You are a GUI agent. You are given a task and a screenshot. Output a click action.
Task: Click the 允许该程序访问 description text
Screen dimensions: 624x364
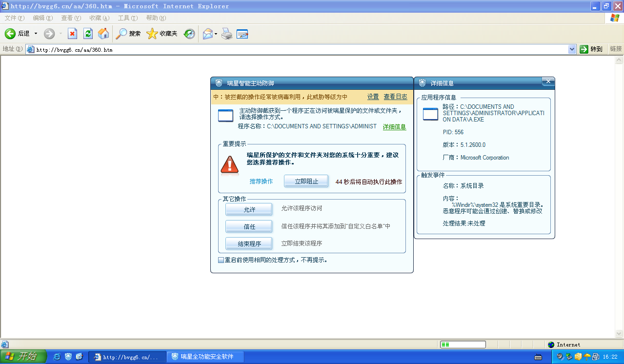click(x=302, y=208)
